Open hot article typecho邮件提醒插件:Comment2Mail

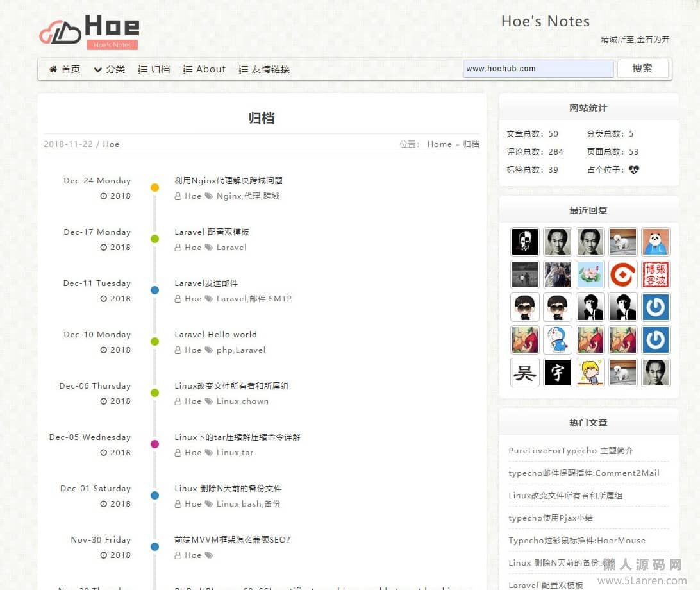click(584, 473)
